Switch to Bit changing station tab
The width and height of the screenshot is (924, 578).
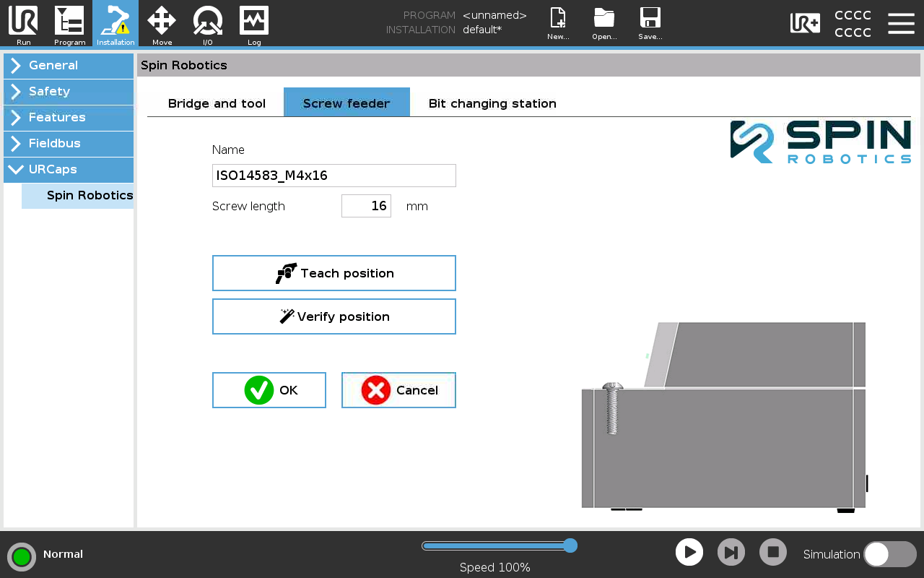point(492,103)
